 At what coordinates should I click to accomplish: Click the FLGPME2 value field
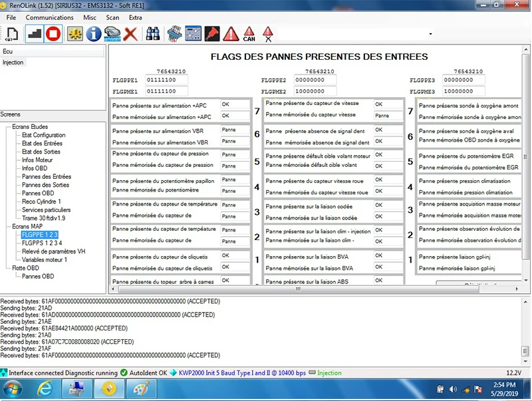(x=315, y=91)
